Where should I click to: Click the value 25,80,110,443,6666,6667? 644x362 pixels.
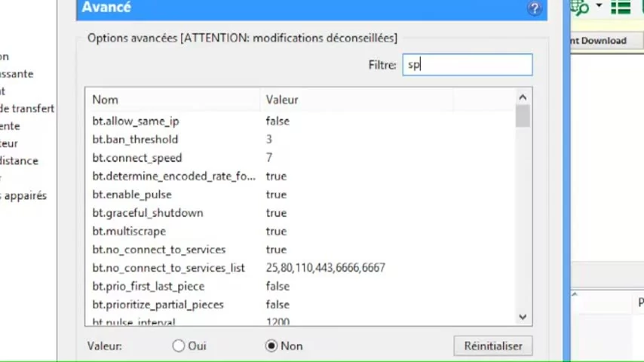coord(325,268)
